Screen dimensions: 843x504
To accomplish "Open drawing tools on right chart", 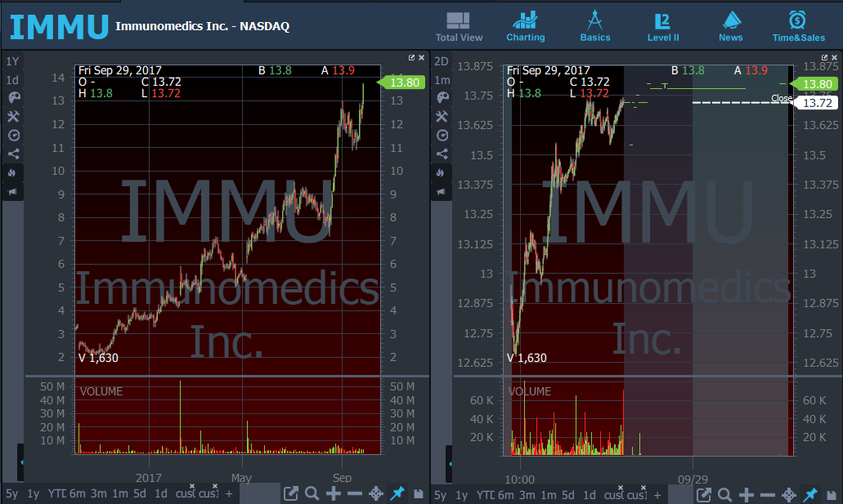I will tap(442, 116).
